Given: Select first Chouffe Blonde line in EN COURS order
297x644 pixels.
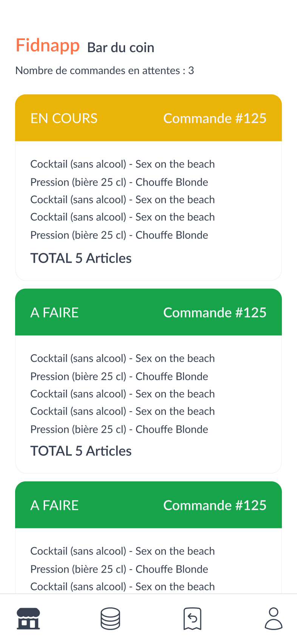Looking at the screenshot, I should coord(119,182).
